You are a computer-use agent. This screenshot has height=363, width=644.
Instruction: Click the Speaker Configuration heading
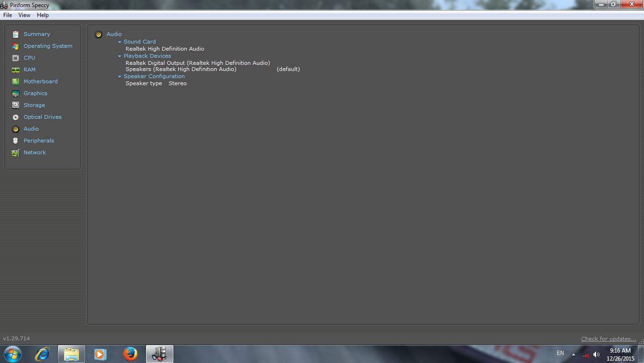[x=154, y=76]
